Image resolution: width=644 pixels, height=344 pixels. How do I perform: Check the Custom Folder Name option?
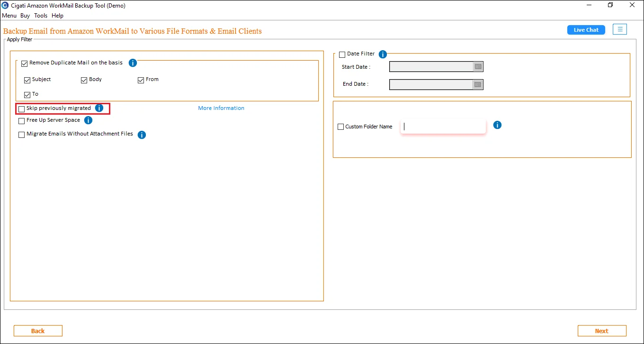pyautogui.click(x=340, y=127)
